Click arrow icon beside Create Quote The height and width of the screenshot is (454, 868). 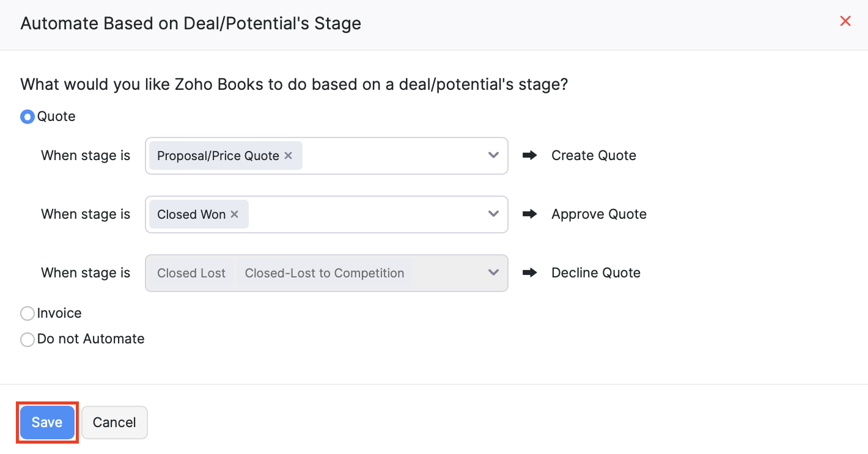click(x=530, y=156)
